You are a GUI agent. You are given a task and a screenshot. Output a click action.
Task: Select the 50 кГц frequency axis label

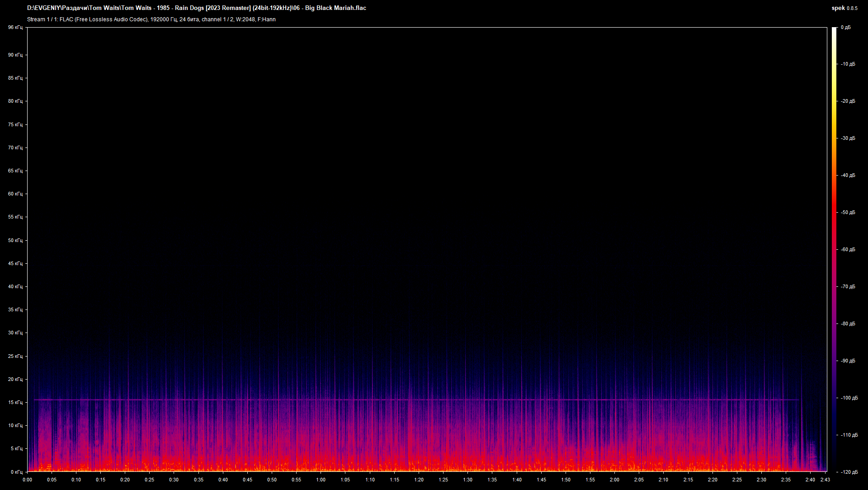(15, 240)
